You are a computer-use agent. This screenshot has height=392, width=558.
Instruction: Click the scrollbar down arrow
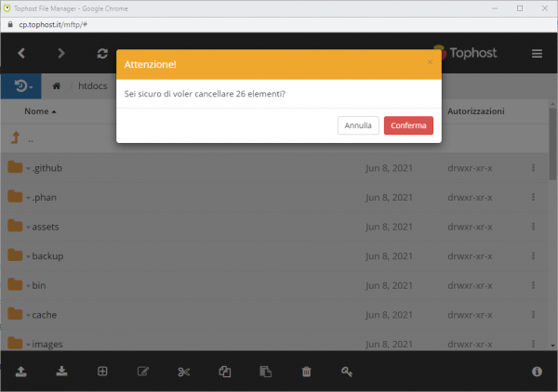click(x=552, y=345)
